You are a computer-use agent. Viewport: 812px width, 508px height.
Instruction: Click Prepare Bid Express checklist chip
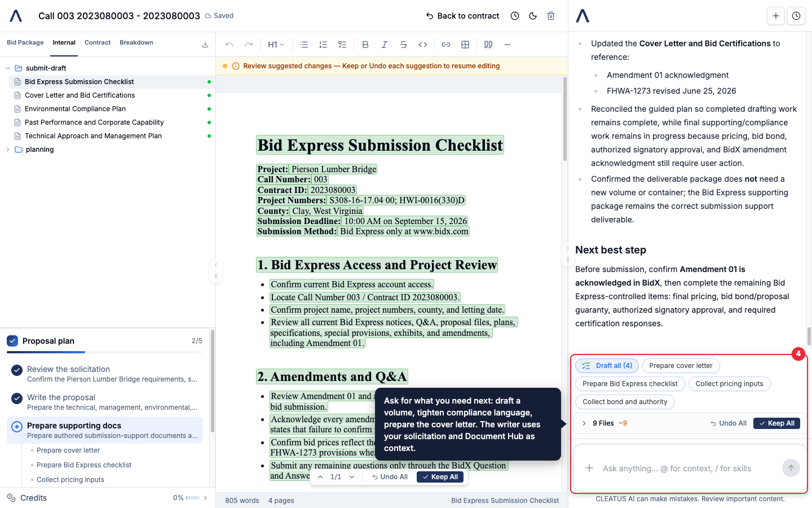click(630, 384)
